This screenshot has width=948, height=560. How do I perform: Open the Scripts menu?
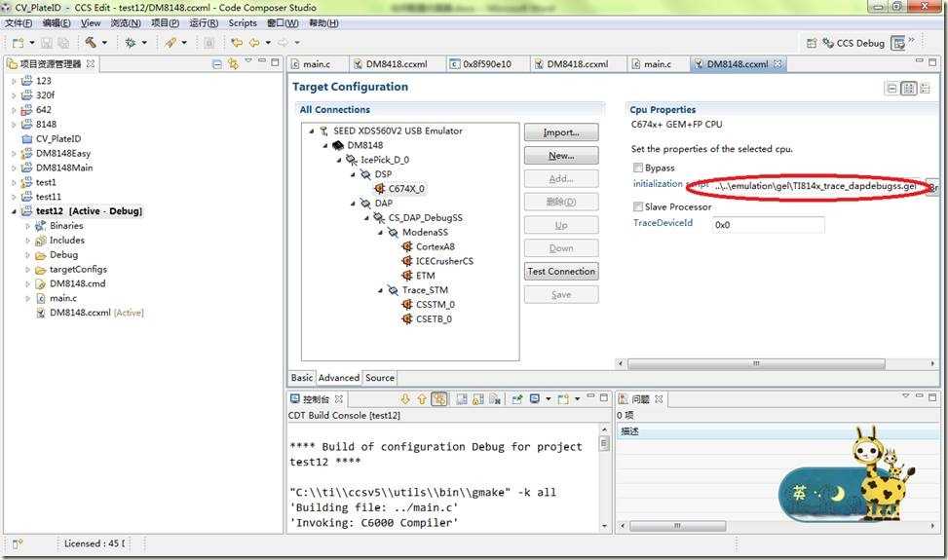pos(243,23)
